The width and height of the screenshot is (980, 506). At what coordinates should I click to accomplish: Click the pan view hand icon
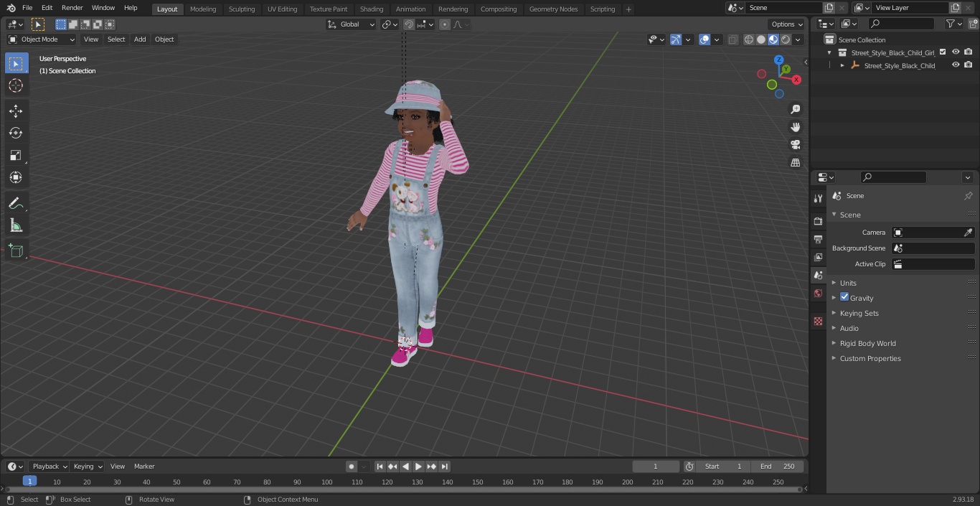(x=795, y=127)
